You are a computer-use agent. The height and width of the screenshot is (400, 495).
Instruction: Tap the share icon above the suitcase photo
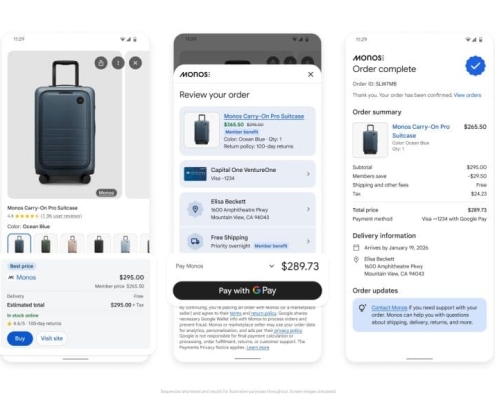click(x=101, y=63)
